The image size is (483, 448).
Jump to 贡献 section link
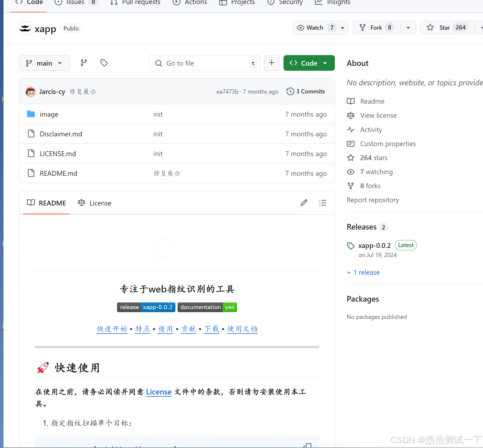click(188, 329)
